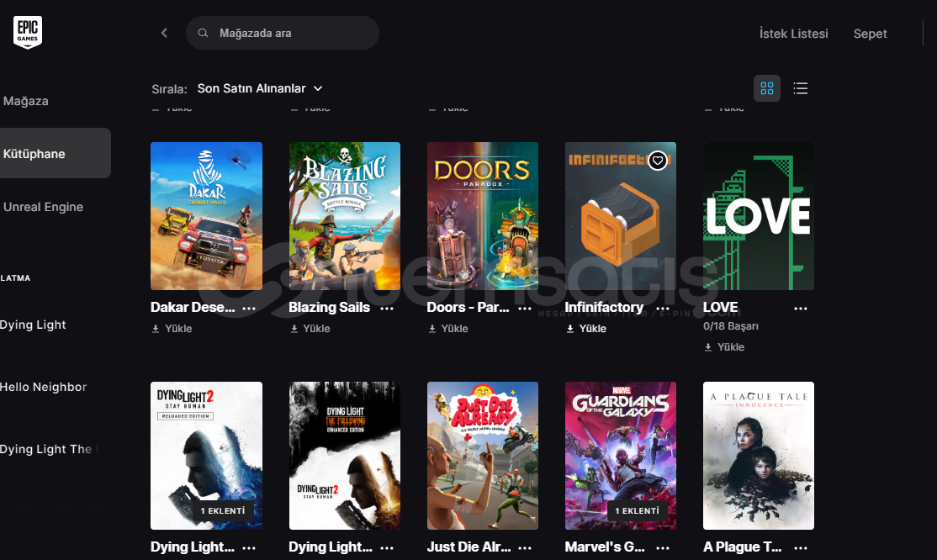The height and width of the screenshot is (560, 937).
Task: Open Just Die Already cover thumbnail
Action: coord(482,456)
